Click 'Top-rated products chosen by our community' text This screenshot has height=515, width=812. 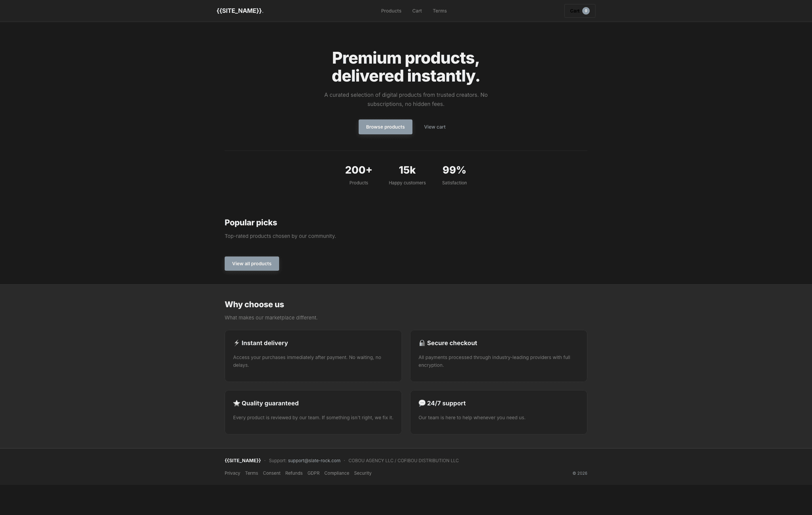tap(280, 236)
